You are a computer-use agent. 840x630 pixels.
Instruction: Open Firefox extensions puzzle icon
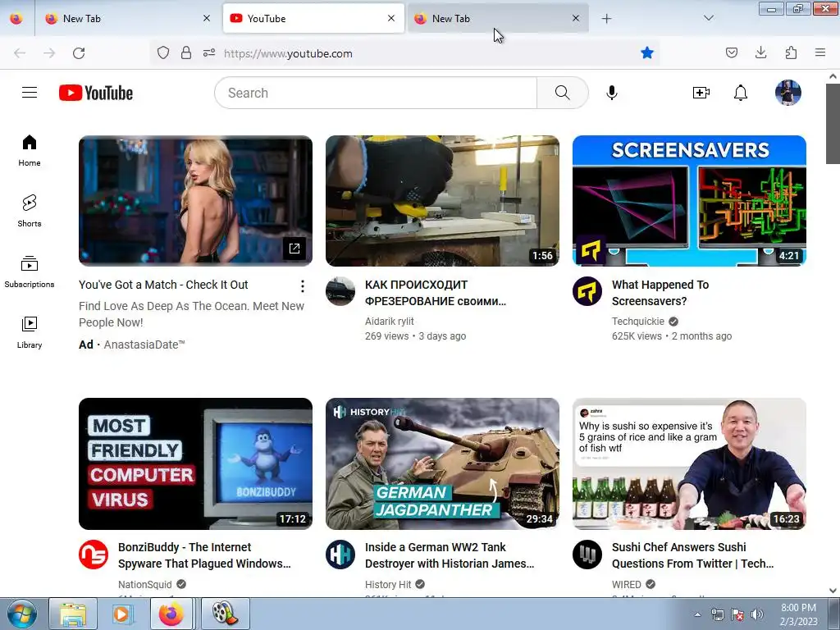click(x=791, y=52)
